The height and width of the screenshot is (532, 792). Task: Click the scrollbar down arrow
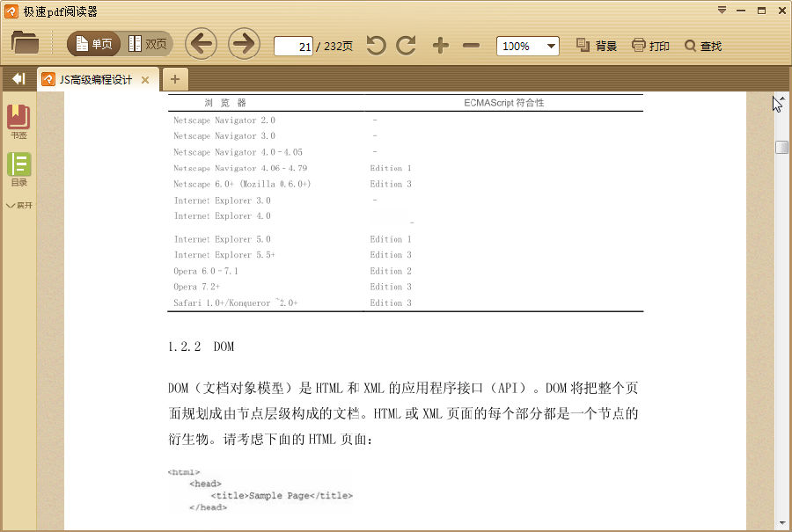pyautogui.click(x=782, y=523)
